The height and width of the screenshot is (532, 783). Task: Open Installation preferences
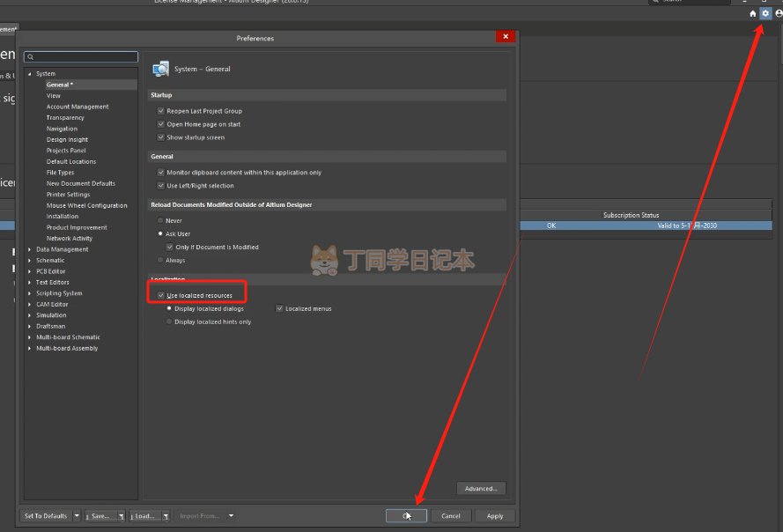62,217
